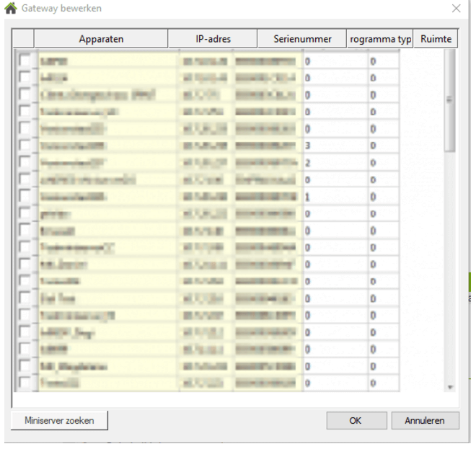Confirm the dialog with OK

(x=355, y=420)
